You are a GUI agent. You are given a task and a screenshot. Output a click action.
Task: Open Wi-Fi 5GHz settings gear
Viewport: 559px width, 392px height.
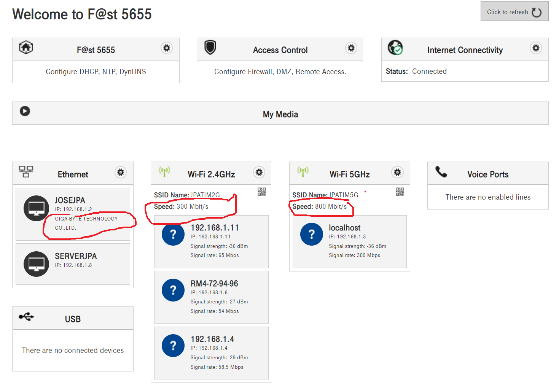coord(397,173)
